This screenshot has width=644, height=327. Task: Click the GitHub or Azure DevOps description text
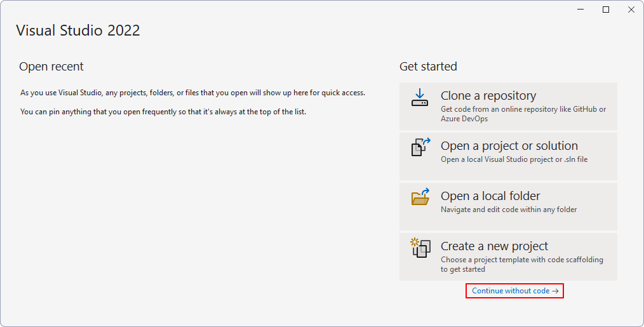[x=523, y=114]
